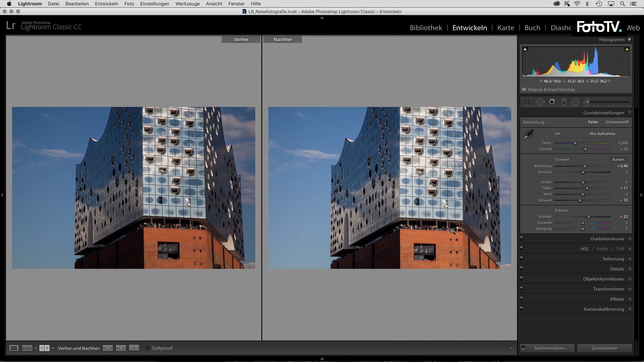Activate before/after Y Y view
Viewport: 644px width, 362px height.
[x=44, y=348]
